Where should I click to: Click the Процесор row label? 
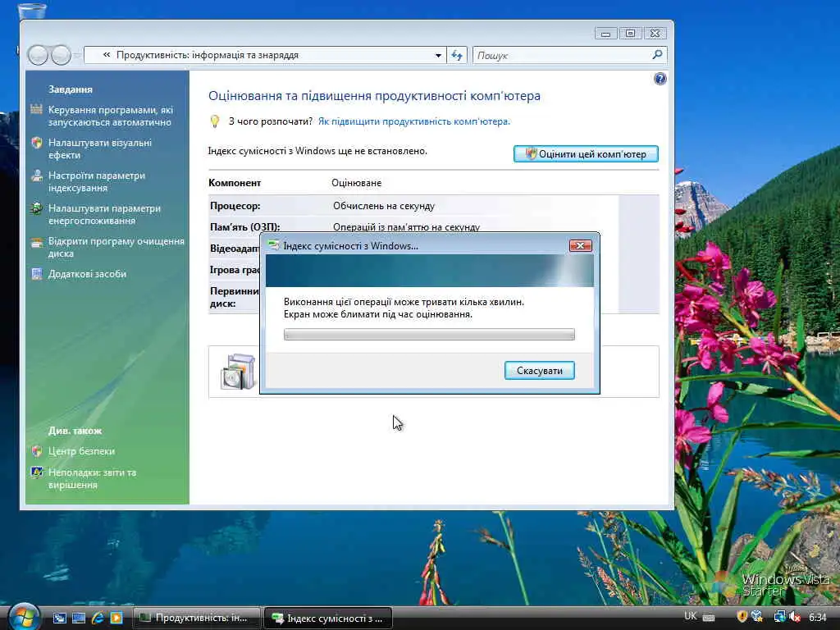point(235,206)
